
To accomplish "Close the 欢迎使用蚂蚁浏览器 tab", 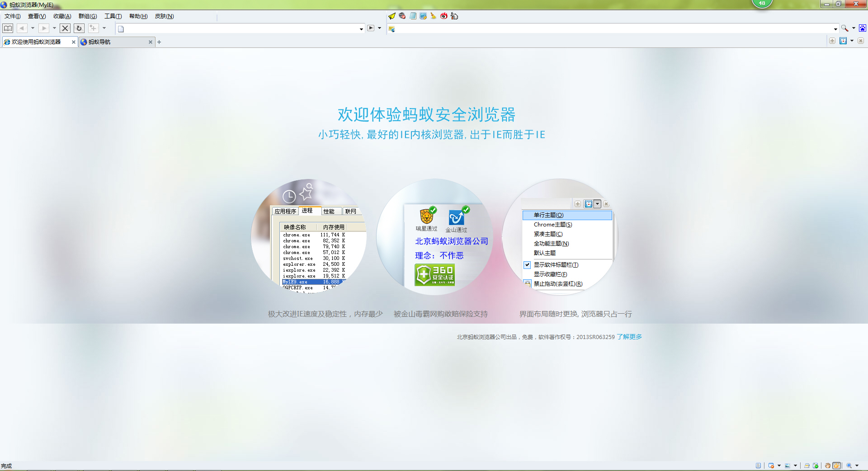I will [74, 42].
